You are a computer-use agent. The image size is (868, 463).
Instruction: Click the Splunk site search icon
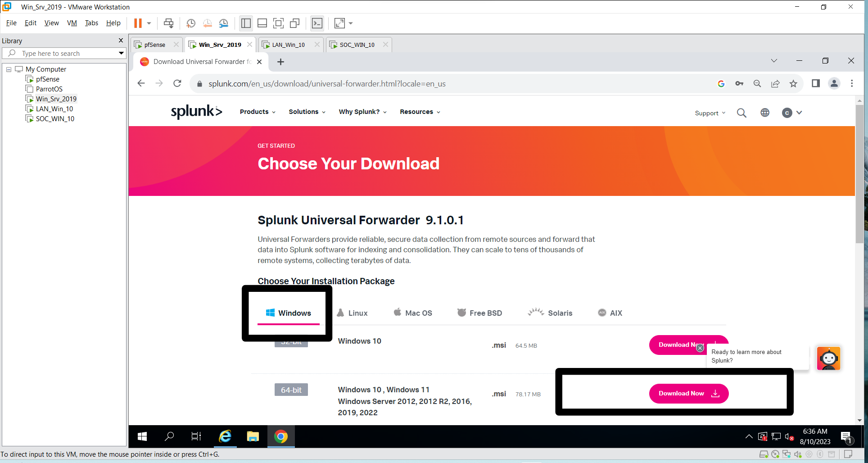[x=741, y=113]
